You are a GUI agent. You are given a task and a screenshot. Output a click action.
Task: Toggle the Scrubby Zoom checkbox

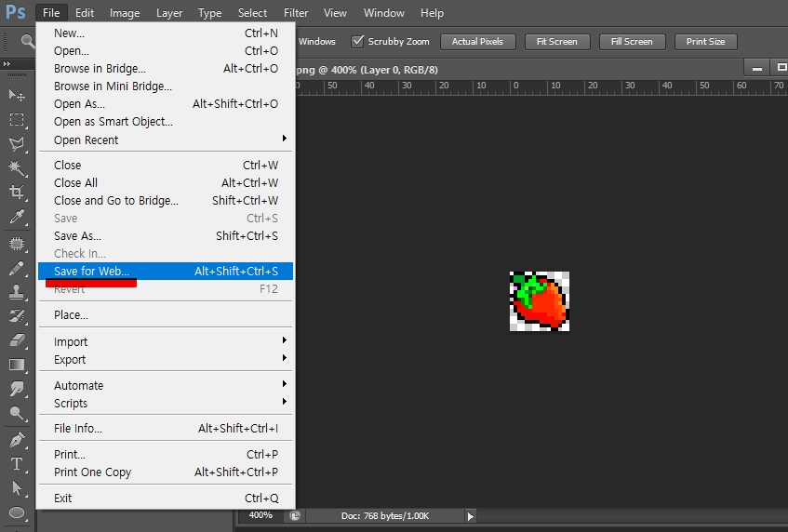(357, 41)
